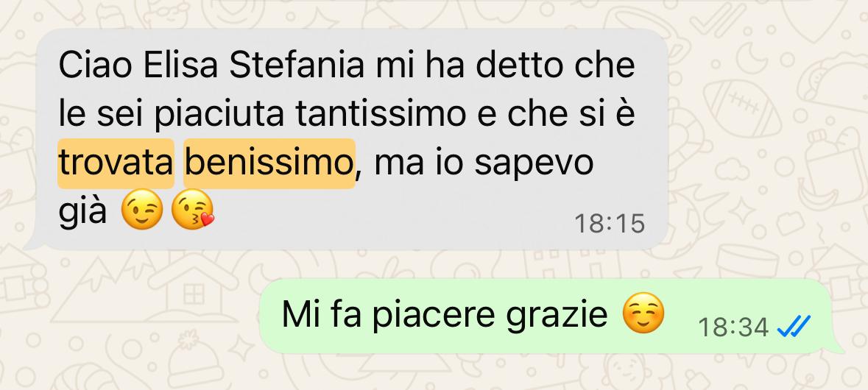The height and width of the screenshot is (390, 868).
Task: Select the highlighted word "benissimo"
Action: click(269, 163)
